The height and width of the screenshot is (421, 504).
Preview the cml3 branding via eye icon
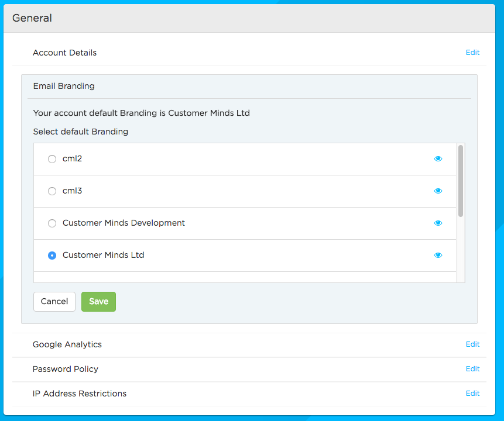click(438, 191)
